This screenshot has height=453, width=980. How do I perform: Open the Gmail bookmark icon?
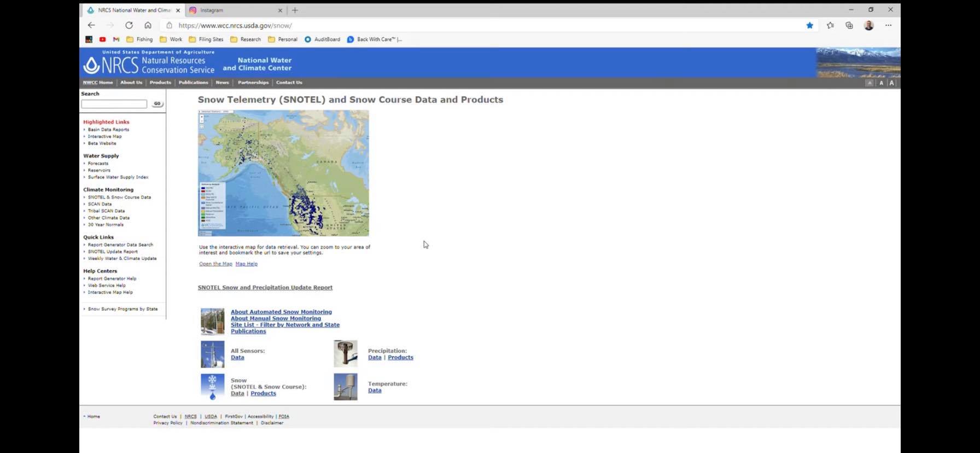(116, 39)
